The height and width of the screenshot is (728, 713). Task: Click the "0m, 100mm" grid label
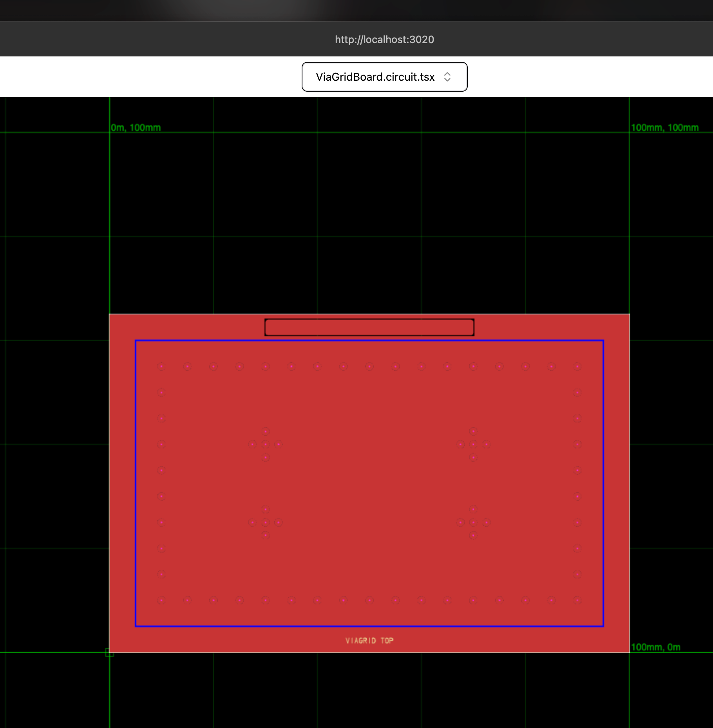pos(136,128)
